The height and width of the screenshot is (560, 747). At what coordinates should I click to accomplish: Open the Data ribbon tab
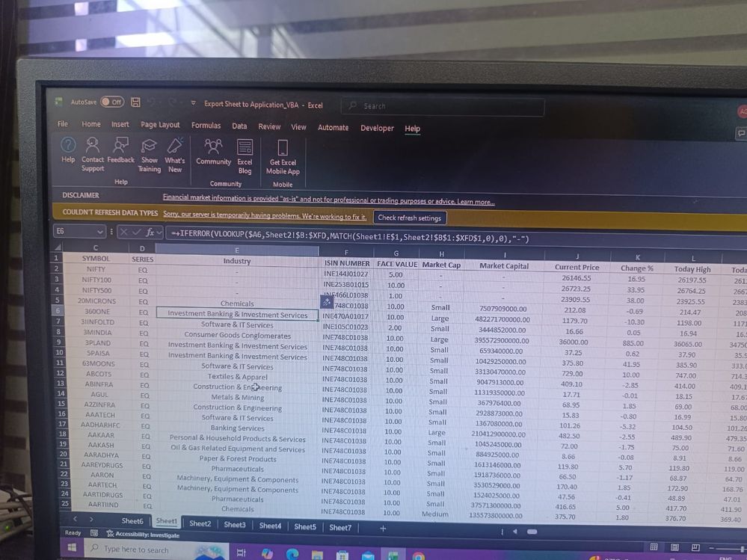point(239,126)
